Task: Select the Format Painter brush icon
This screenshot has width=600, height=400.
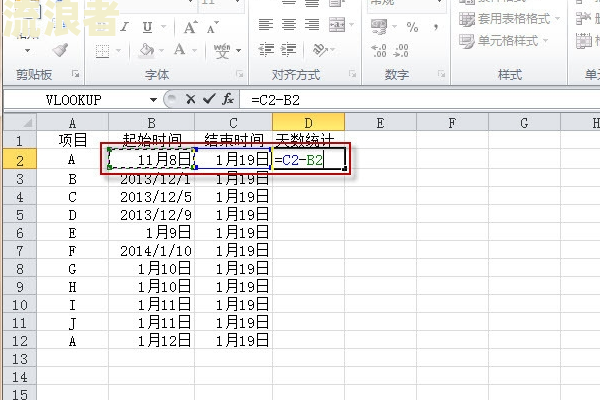Action: coord(60,50)
